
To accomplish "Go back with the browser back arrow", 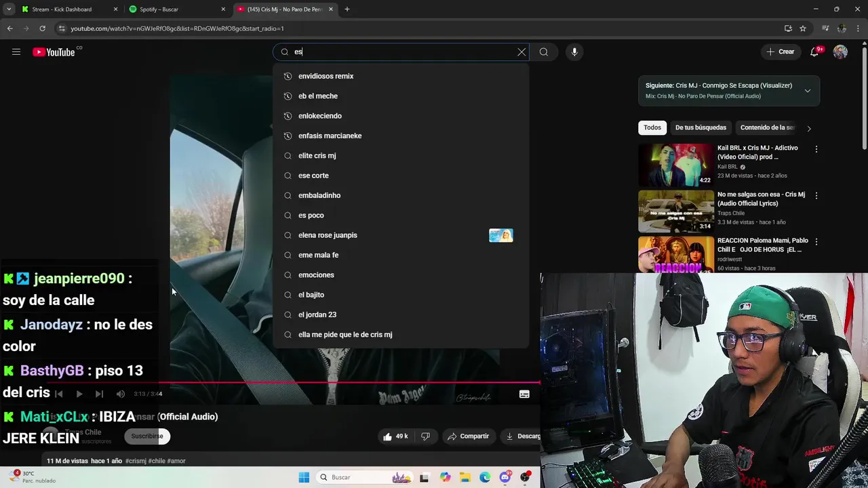I will coord(9,28).
